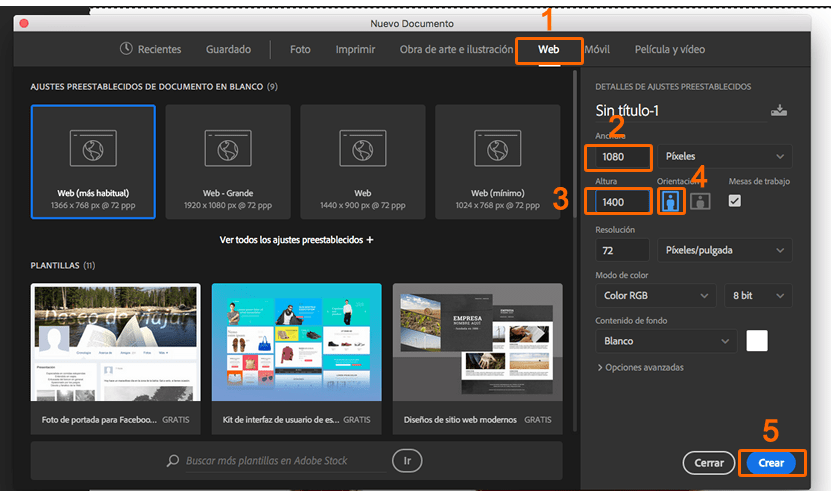Image resolution: width=831 pixels, height=491 pixels.
Task: Select landscape orientation icon
Action: [700, 201]
